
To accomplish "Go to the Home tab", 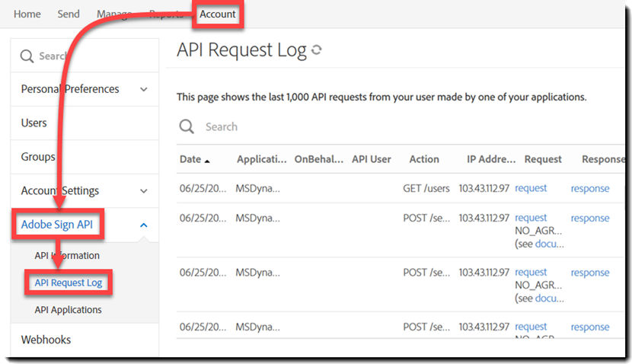I will pos(27,14).
